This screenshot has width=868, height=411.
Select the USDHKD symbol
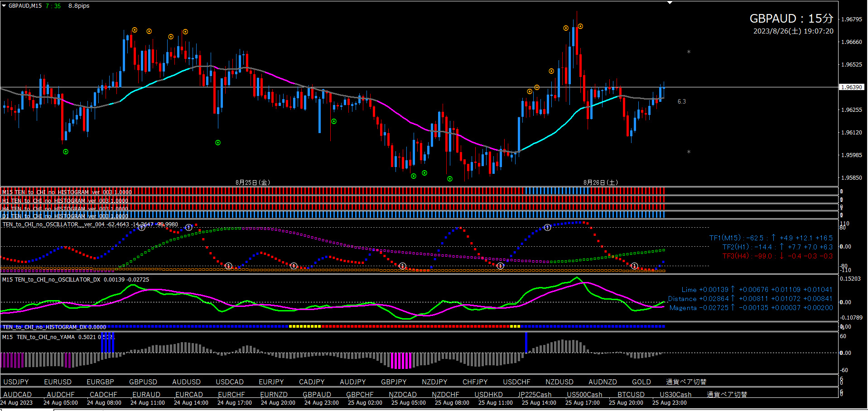488,395
